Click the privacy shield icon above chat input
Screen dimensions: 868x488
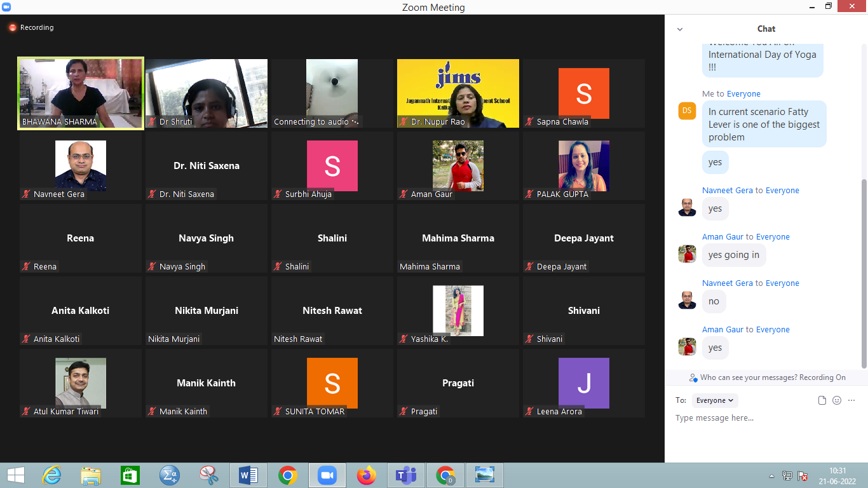click(693, 377)
